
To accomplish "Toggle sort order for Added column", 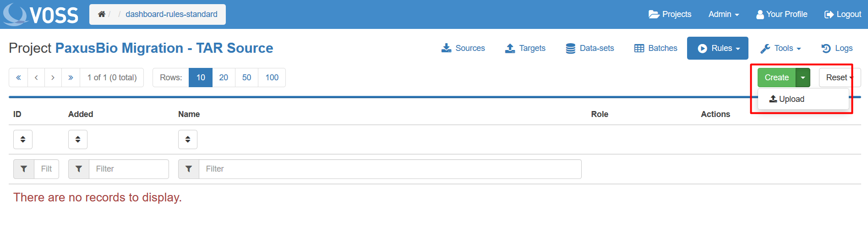I will [x=78, y=139].
